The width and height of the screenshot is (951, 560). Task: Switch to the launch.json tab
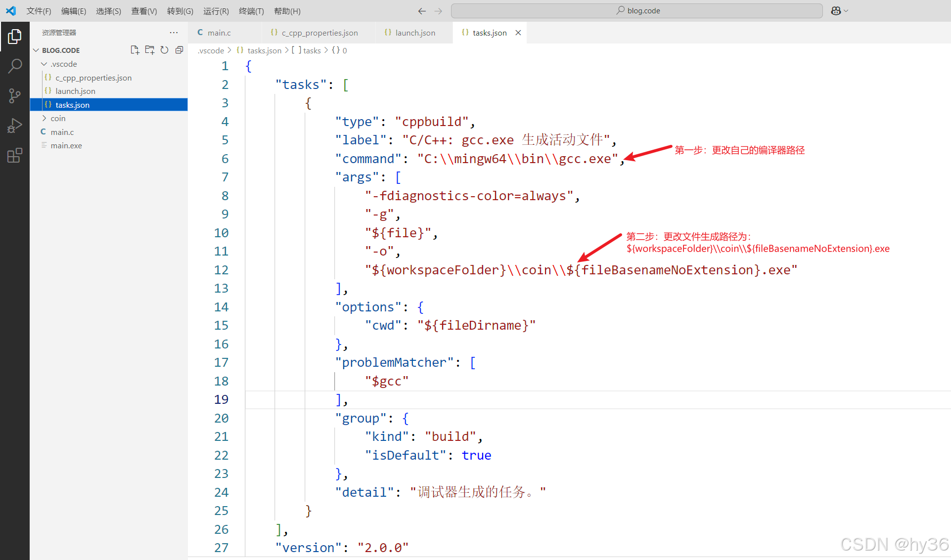tap(414, 32)
